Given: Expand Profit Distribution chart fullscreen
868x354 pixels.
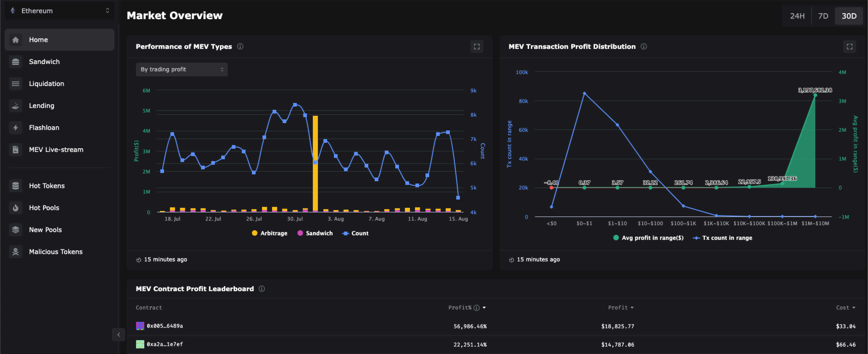Looking at the screenshot, I should click(849, 46).
